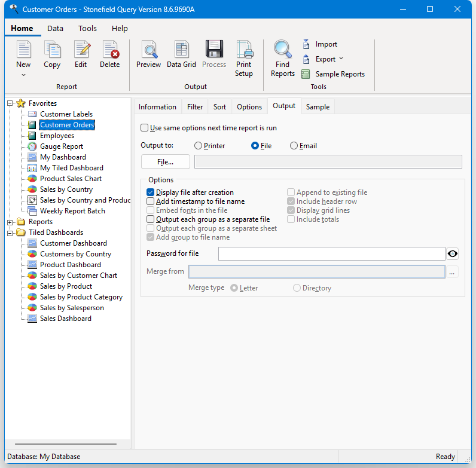Open the Sort tab
The width and height of the screenshot is (476, 468).
(220, 107)
